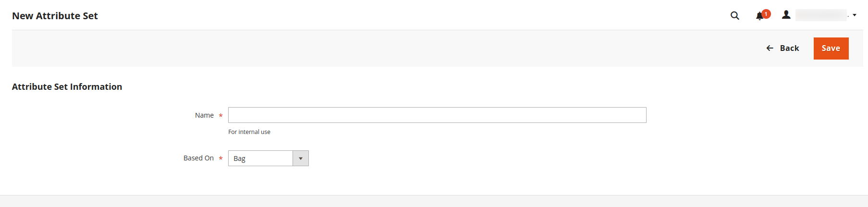Focus the Name text field

click(x=437, y=115)
